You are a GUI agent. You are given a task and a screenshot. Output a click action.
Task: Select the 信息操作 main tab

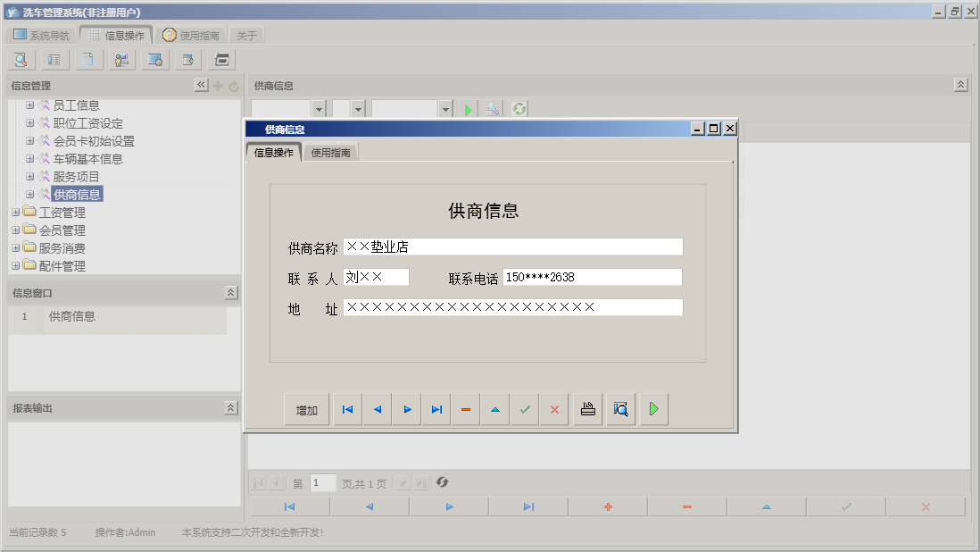click(116, 35)
